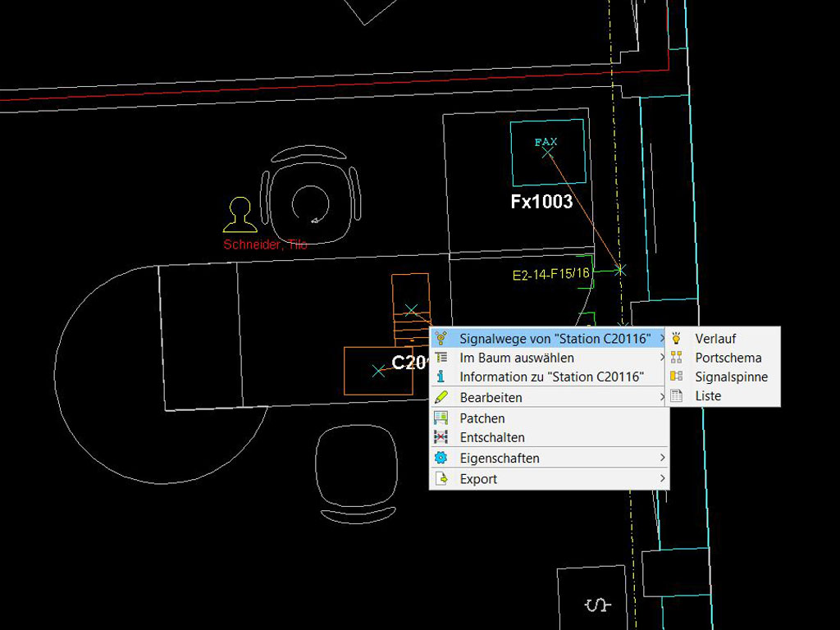Open the Bearbeiten submenu entry
Viewport: 840px width, 630px height.
(549, 398)
